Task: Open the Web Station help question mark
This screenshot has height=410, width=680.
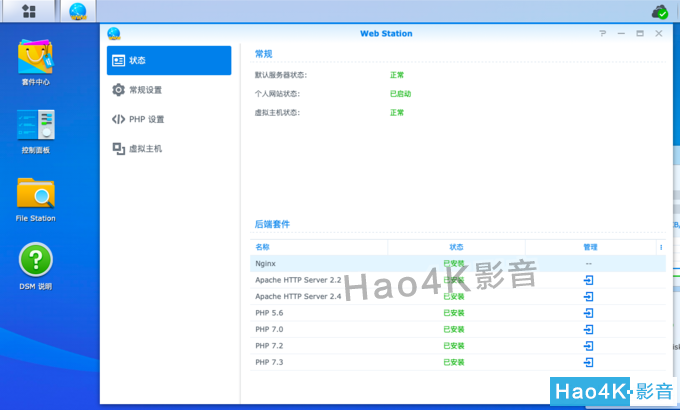Action: pos(602,33)
